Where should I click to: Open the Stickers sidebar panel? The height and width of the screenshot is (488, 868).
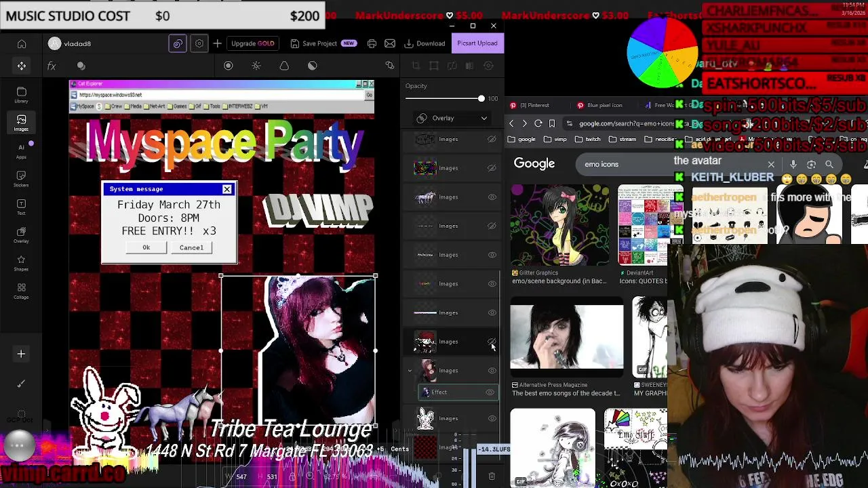click(x=21, y=178)
